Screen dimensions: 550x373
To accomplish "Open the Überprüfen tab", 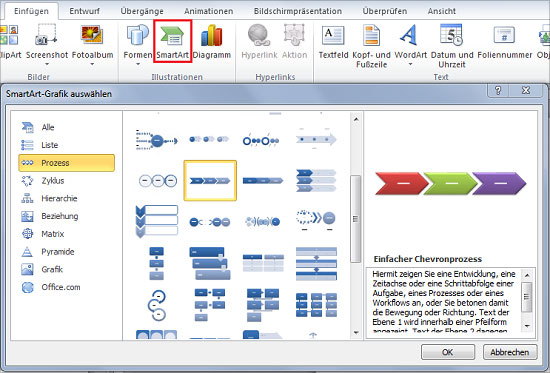I will (x=385, y=11).
